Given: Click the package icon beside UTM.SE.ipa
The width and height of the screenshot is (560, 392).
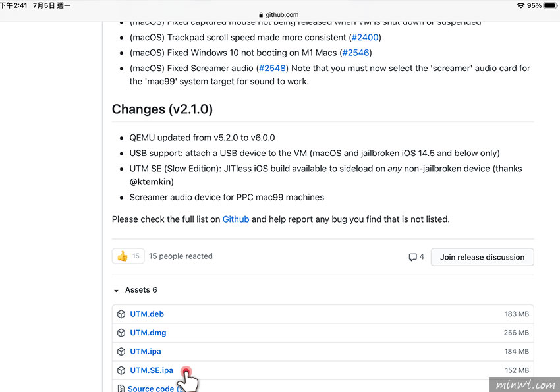Looking at the screenshot, I should tap(121, 370).
